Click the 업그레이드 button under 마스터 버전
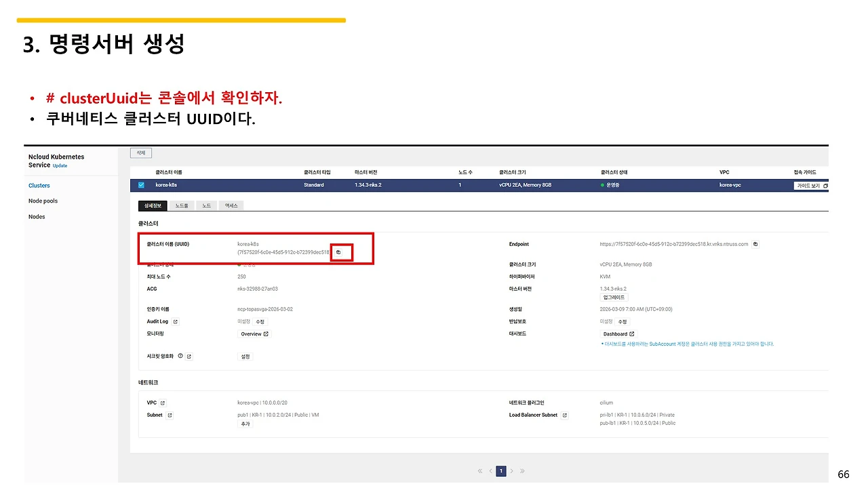The height and width of the screenshot is (488, 868). 614,298
